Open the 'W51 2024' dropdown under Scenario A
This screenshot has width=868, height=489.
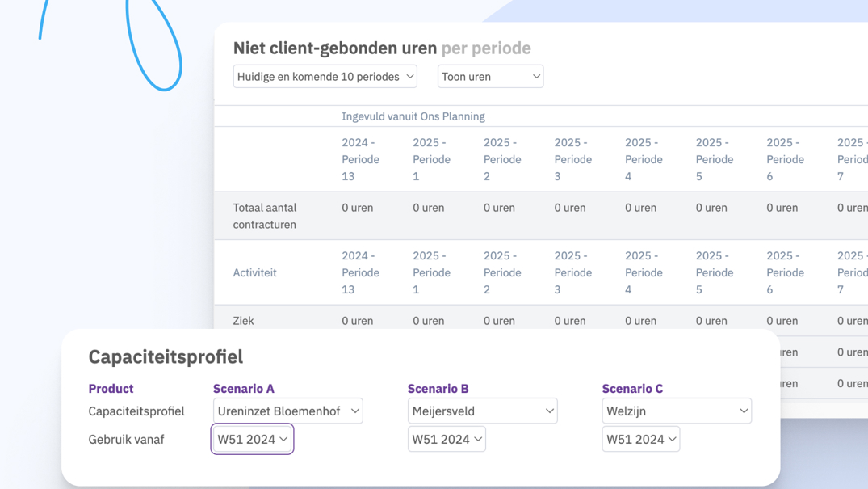click(x=252, y=439)
